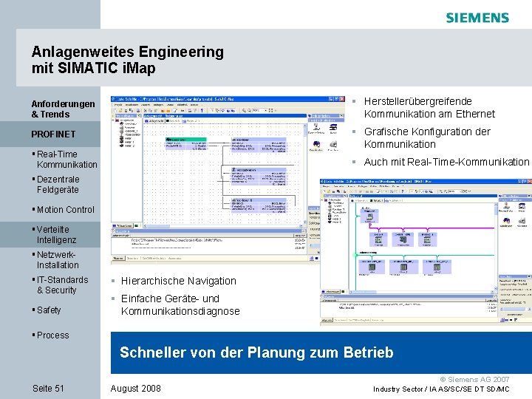Viewport: 532px width, 399px height.
Task: Go to Real-Time Kommunikation topic
Action: [x=66, y=159]
